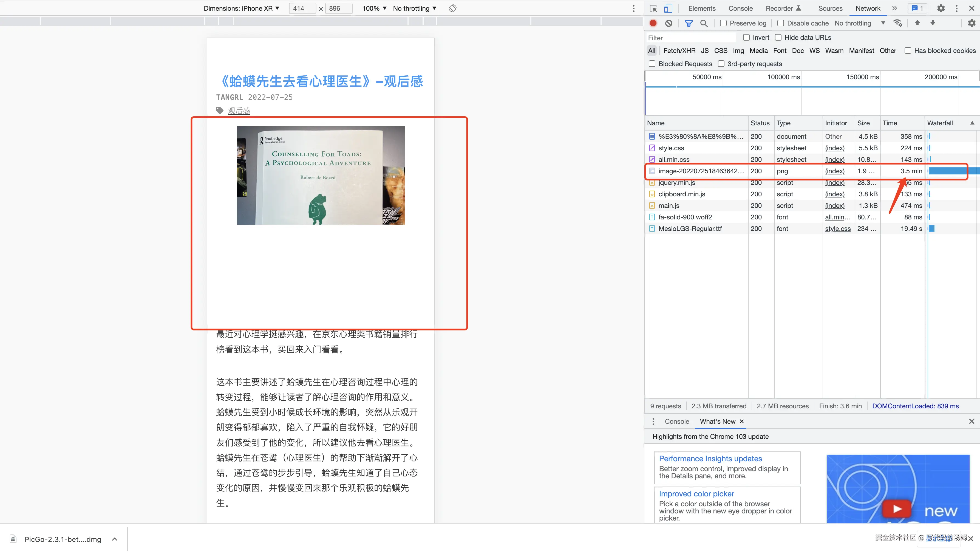Import HAR file with upload arrow icon
980x554 pixels.
pyautogui.click(x=917, y=23)
